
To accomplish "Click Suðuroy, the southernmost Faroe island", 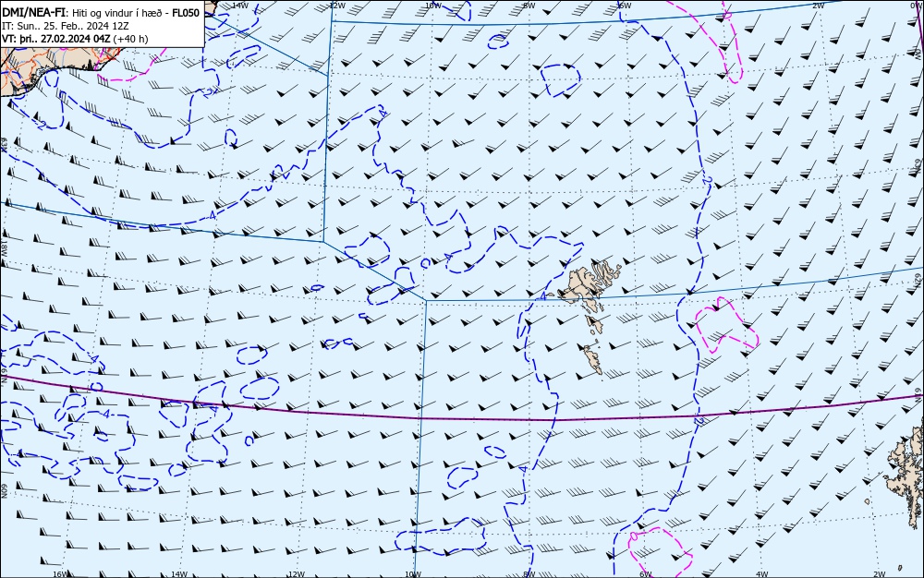I will point(593,359).
